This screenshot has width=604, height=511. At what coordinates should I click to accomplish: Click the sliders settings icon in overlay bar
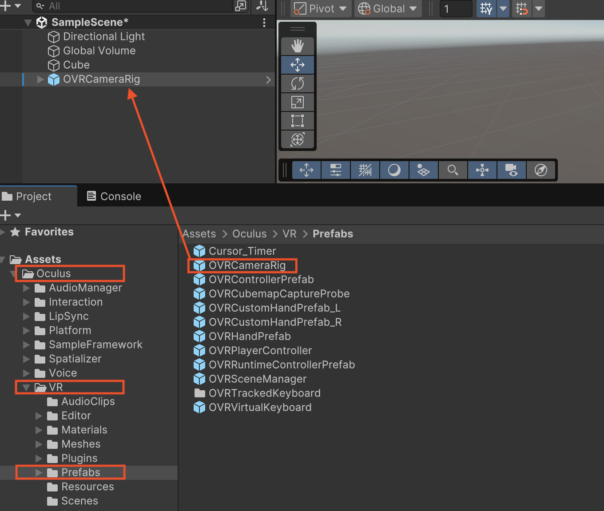click(336, 170)
